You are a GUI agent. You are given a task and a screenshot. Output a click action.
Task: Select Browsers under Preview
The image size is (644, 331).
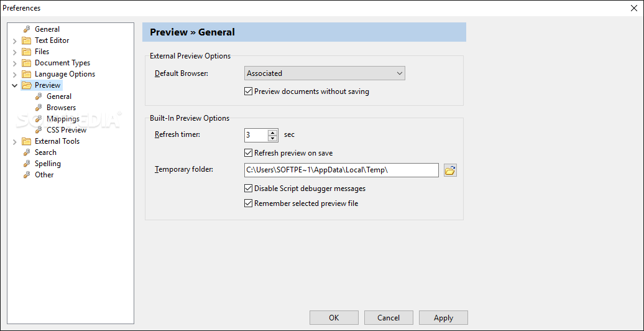61,107
